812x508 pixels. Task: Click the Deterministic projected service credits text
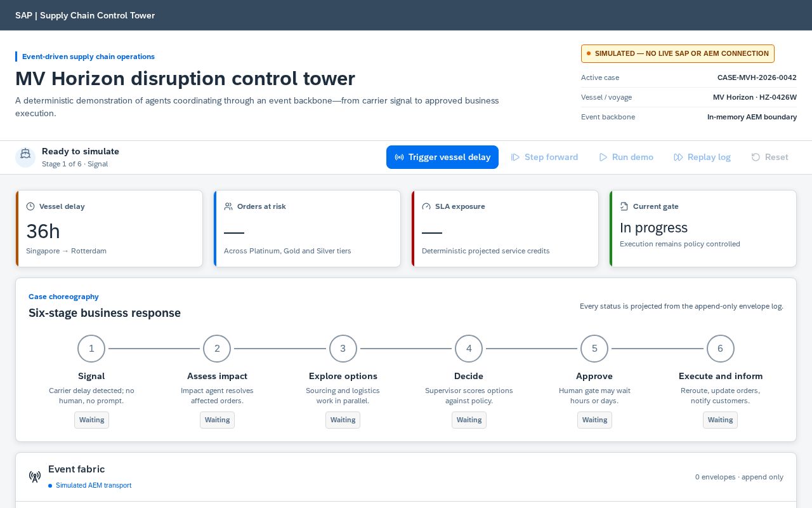click(x=486, y=251)
